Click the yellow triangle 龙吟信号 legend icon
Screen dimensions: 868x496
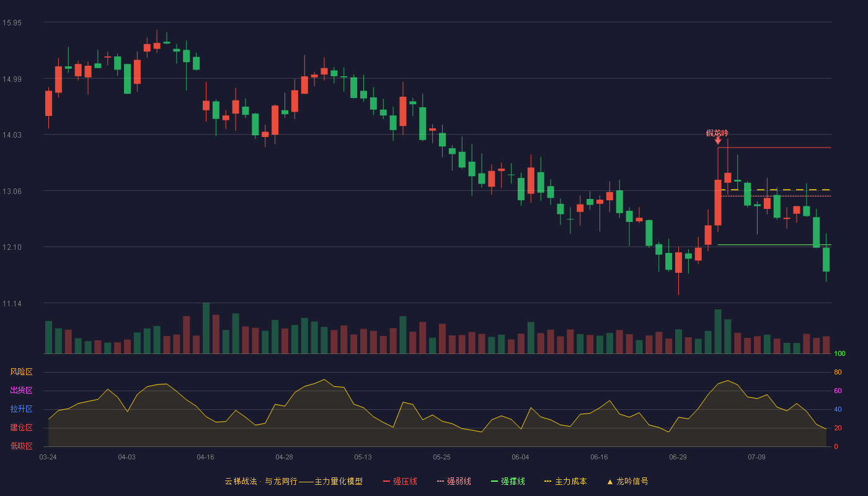click(x=609, y=482)
